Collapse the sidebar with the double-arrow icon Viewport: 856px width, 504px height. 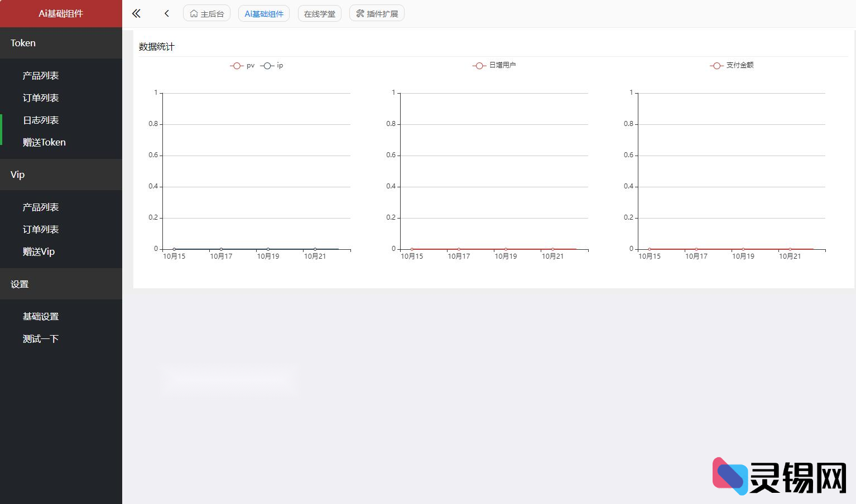coord(136,13)
